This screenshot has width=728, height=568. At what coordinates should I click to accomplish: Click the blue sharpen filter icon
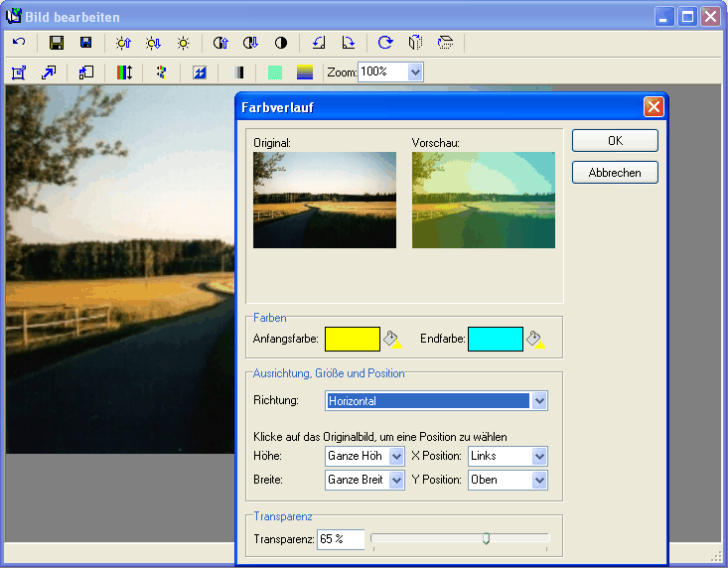(200, 72)
